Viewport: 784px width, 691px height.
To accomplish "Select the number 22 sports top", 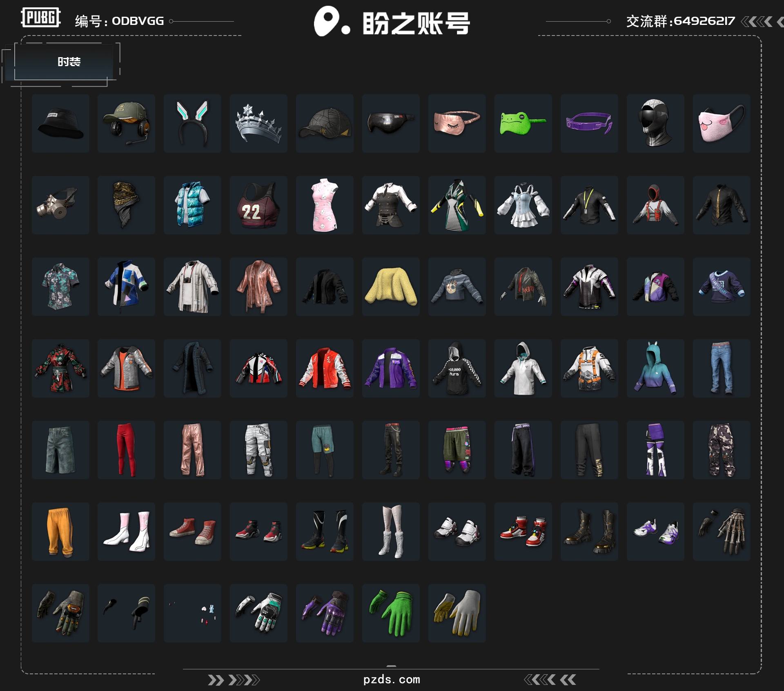I will pos(259,205).
